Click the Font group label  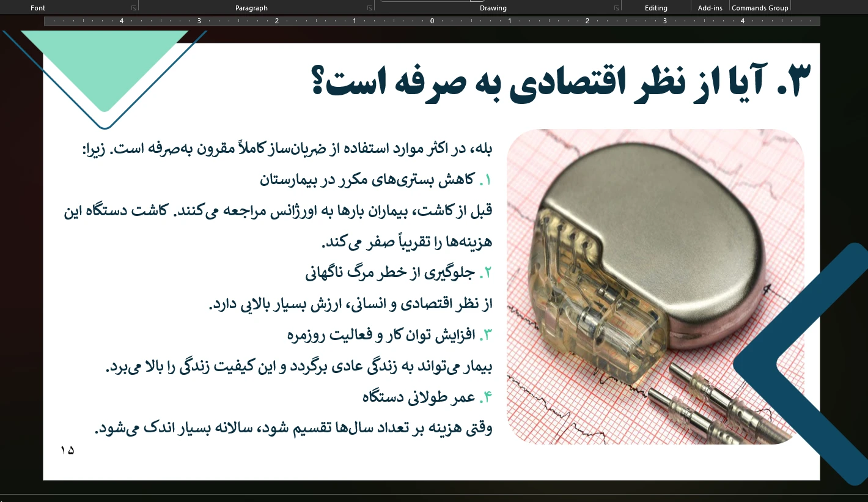tap(38, 8)
